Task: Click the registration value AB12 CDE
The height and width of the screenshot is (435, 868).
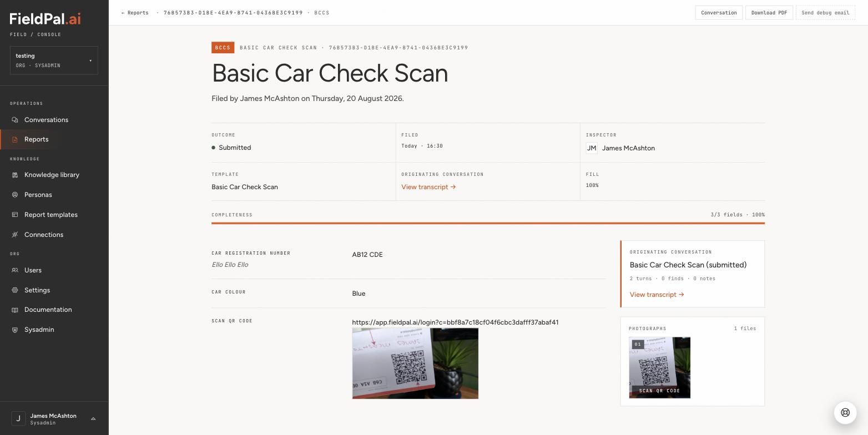Action: click(367, 255)
